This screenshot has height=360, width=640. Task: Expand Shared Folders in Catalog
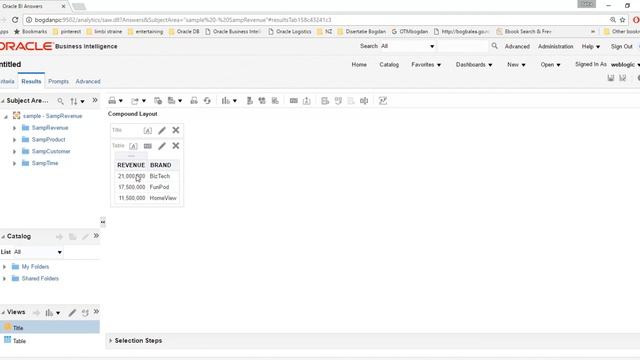pyautogui.click(x=4, y=279)
